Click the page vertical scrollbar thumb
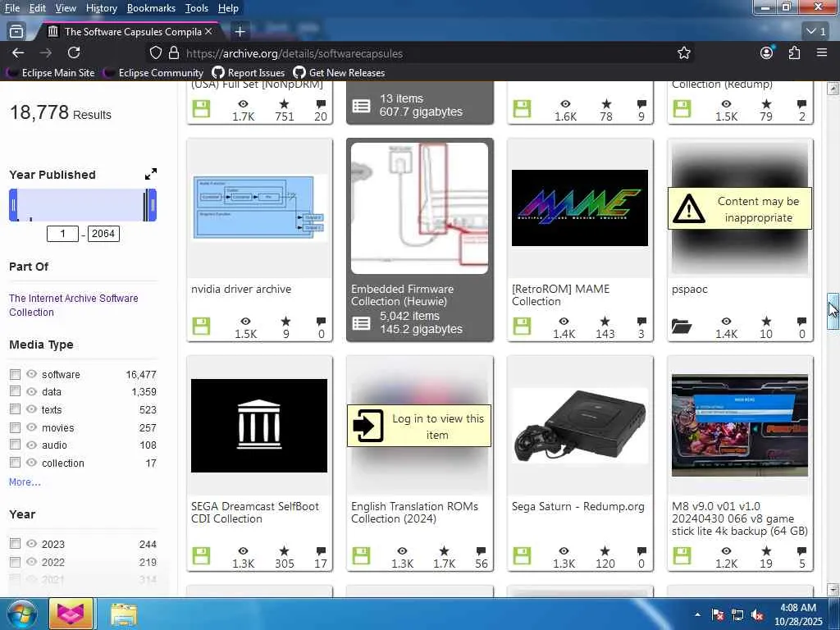 (833, 311)
